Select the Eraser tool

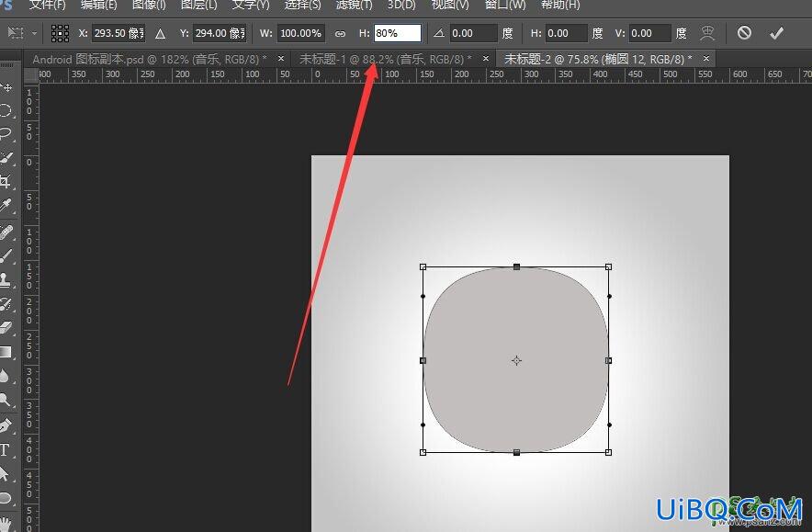pyautogui.click(x=6, y=328)
